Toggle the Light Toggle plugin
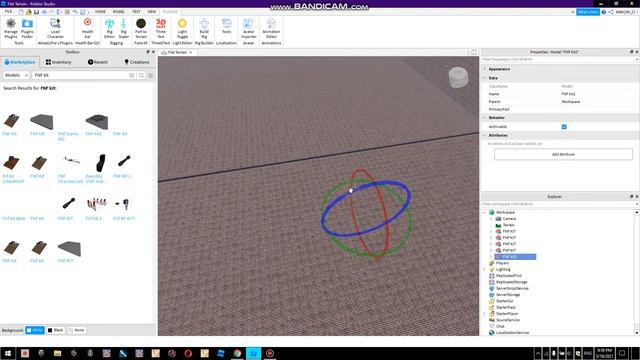This screenshot has height=360, width=640. pyautogui.click(x=182, y=28)
